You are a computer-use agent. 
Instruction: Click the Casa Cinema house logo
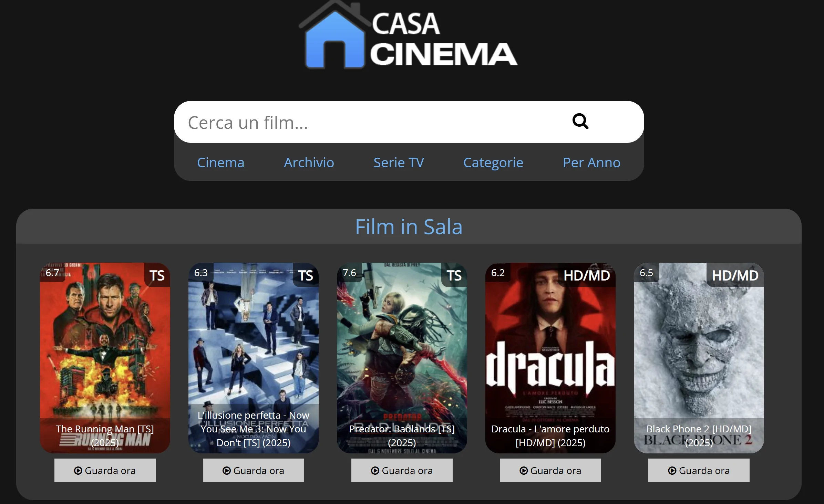[408, 35]
